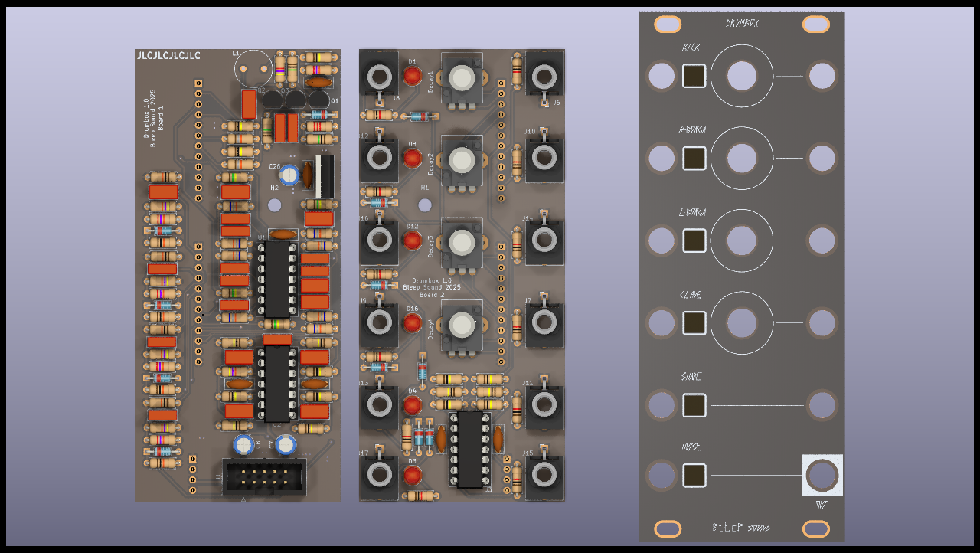Click the H-BONGA label on the panel
The image size is (980, 553).
pos(692,130)
